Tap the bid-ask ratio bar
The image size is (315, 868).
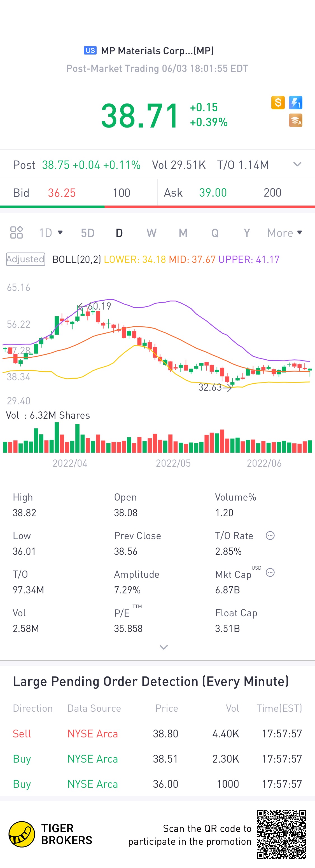[157, 207]
